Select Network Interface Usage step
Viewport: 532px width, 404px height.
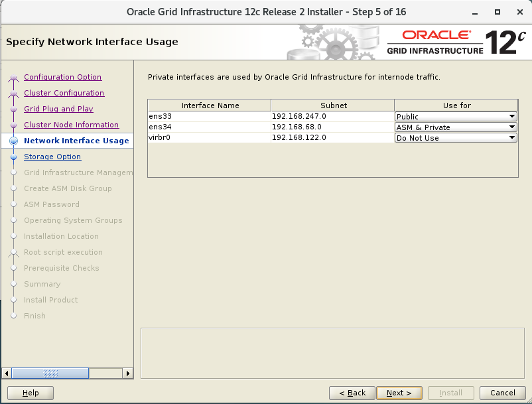(x=76, y=141)
